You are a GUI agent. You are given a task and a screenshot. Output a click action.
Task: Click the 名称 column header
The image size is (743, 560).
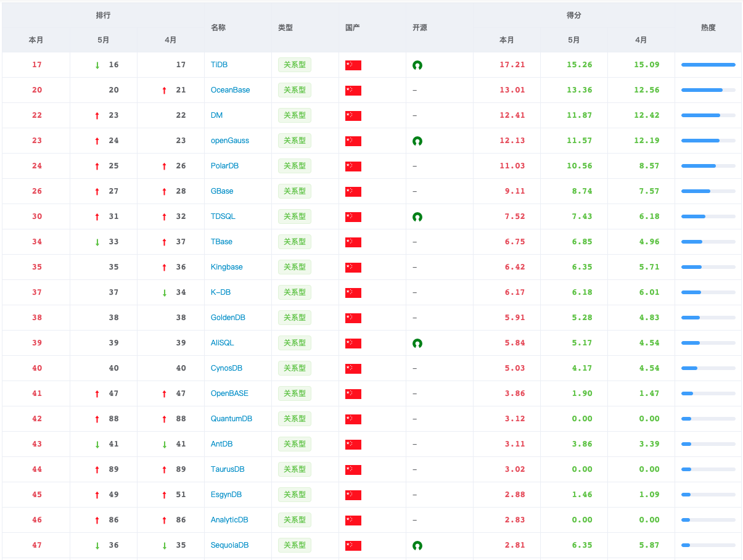pos(218,28)
